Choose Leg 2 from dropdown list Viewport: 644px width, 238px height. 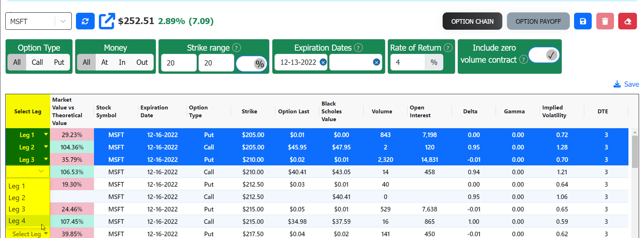(28, 198)
